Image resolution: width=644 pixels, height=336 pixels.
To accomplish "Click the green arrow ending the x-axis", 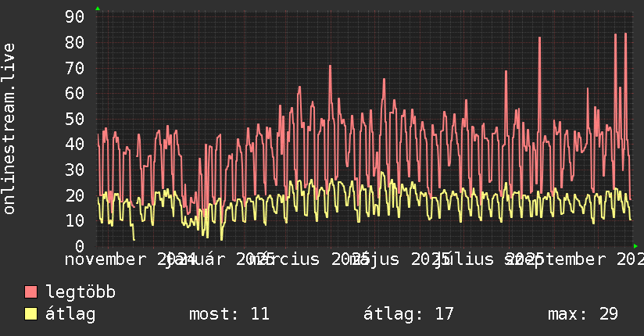I will tap(635, 246).
